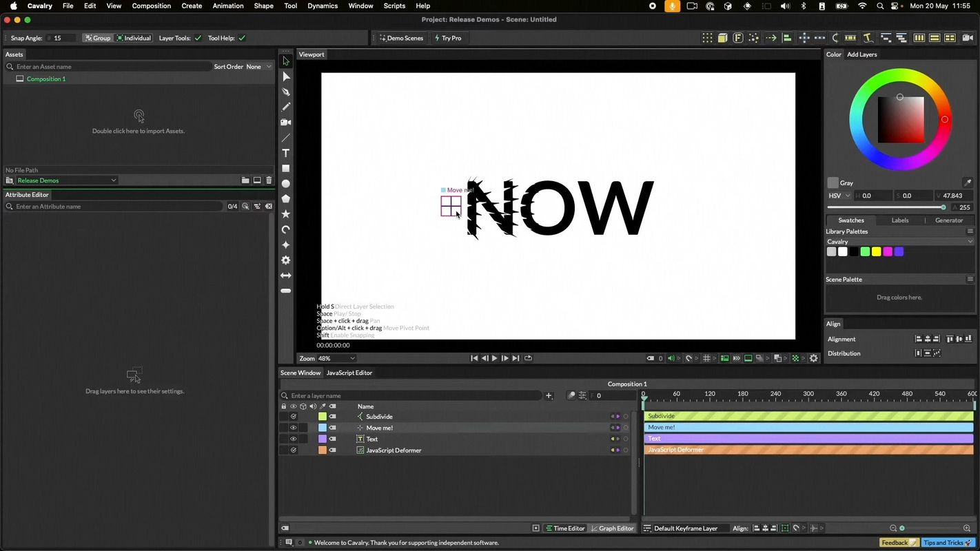This screenshot has width=980, height=551.
Task: Switch to Add Layers tab
Action: coord(862,54)
